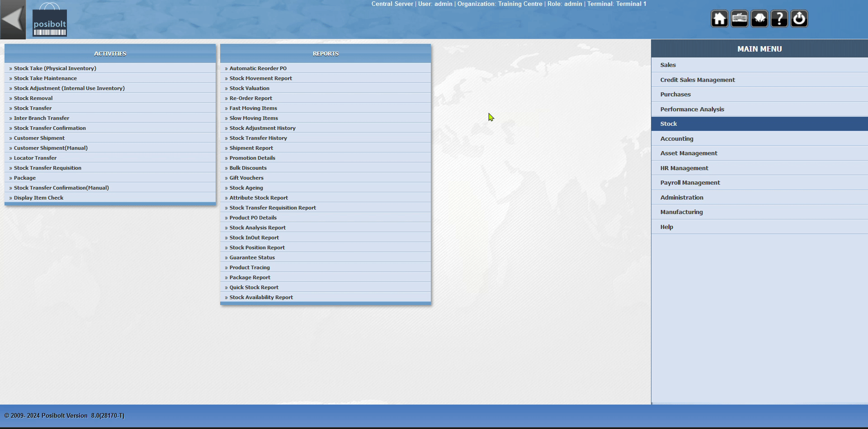Screen dimensions: 868x429
Task: Open Help in the main menu
Action: pos(759,227)
